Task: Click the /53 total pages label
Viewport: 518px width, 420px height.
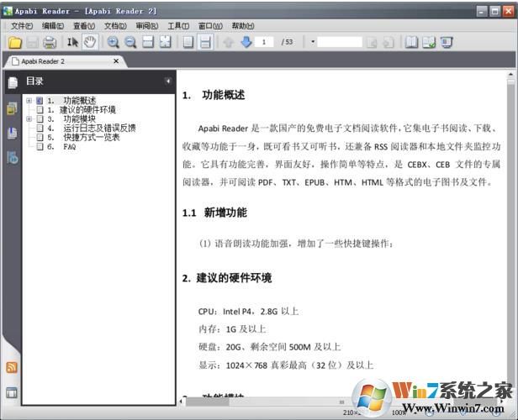Action: (287, 42)
